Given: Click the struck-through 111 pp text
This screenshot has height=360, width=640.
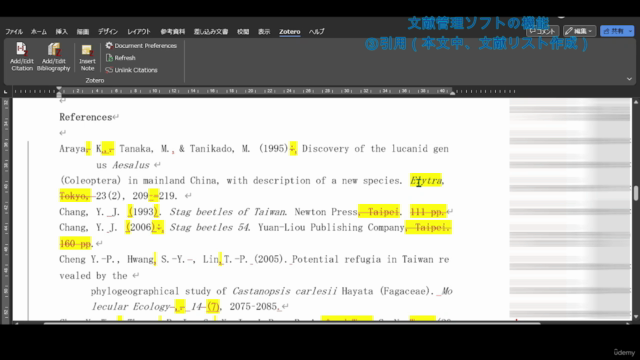Looking at the screenshot, I should 427,212.
